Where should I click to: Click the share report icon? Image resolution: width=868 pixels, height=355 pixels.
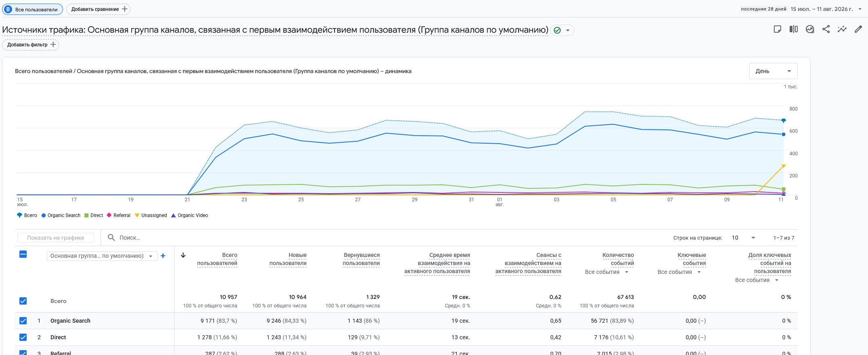[x=826, y=29]
